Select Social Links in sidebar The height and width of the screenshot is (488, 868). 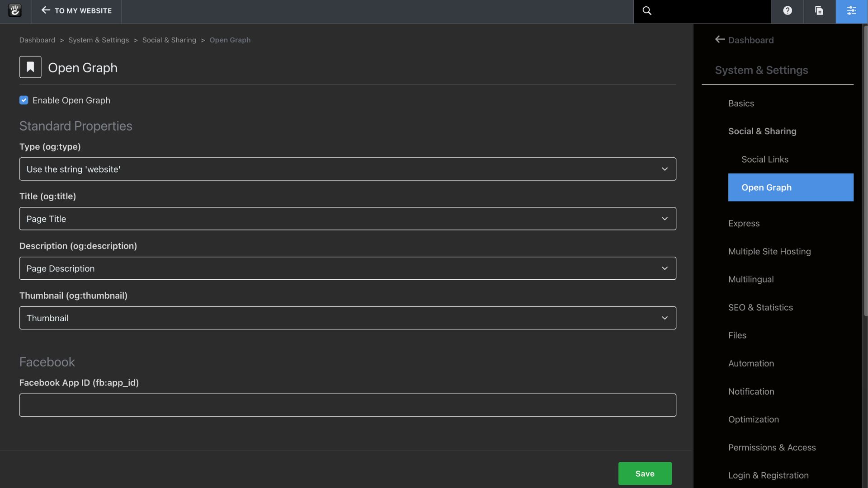pos(764,160)
